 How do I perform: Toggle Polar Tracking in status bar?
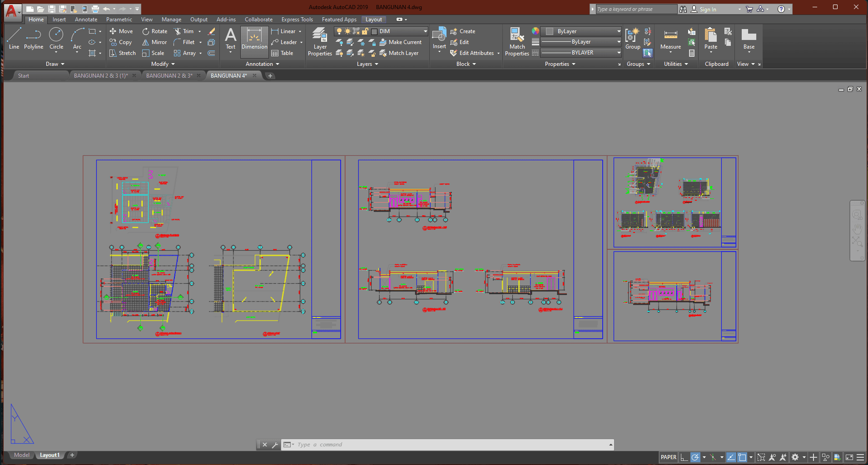[695, 457]
